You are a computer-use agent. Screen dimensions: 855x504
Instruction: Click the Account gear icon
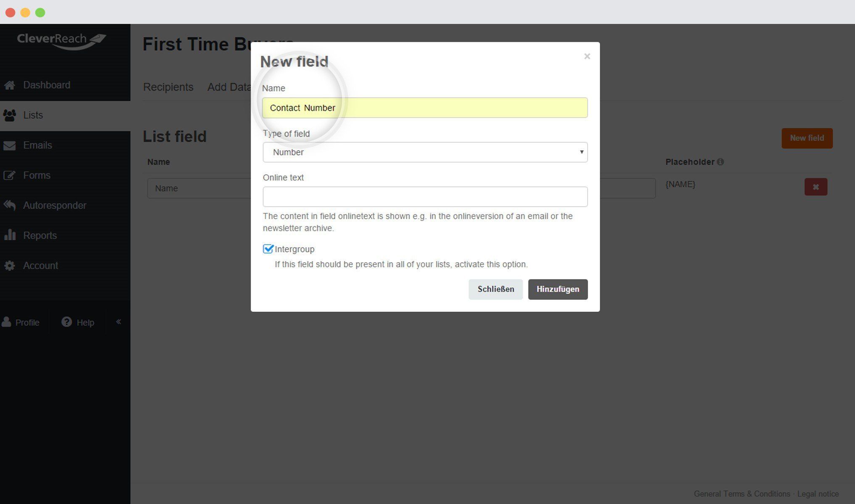coord(10,265)
